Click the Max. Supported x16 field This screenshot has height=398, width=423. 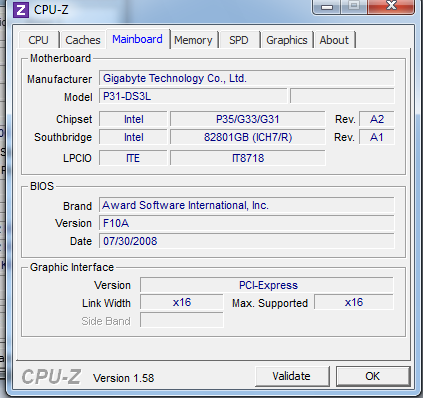point(354,302)
